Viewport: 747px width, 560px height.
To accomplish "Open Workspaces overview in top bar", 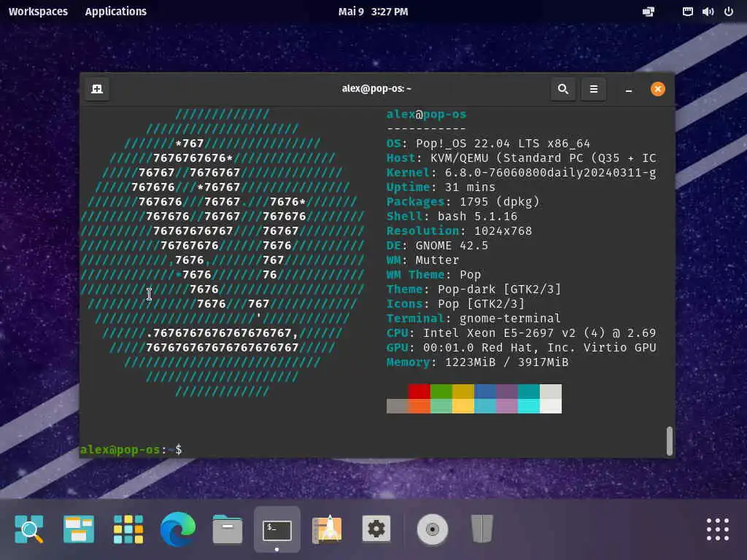I will click(x=38, y=12).
